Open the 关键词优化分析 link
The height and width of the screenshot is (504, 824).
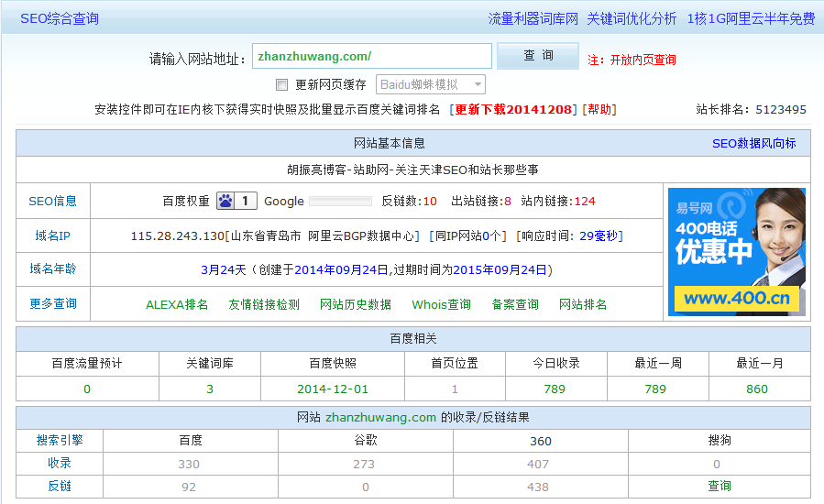(x=632, y=18)
